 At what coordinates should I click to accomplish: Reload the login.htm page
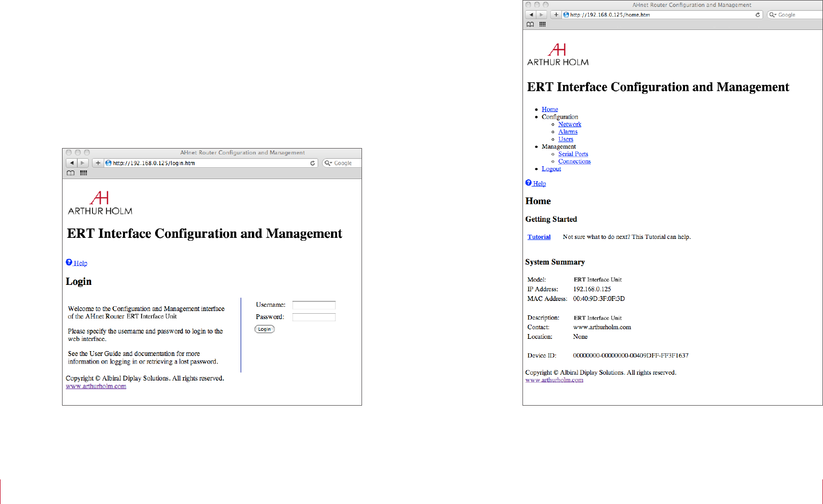[x=313, y=163]
